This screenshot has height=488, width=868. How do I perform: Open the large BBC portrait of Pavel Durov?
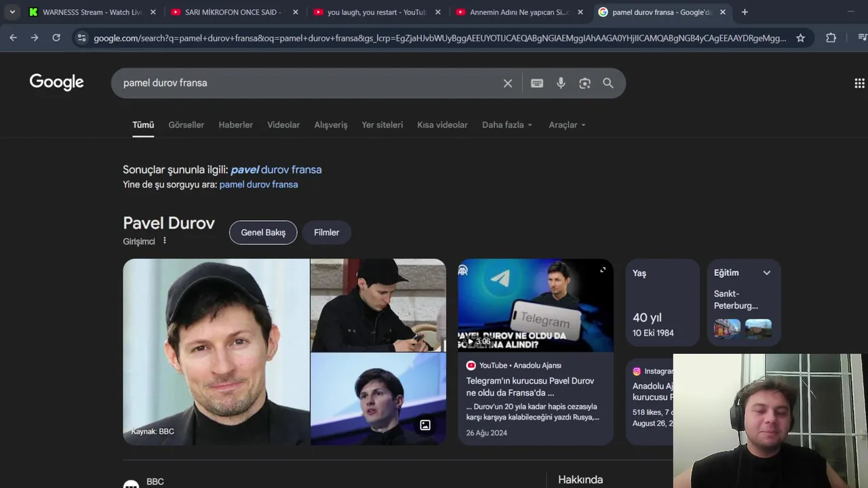(x=216, y=352)
